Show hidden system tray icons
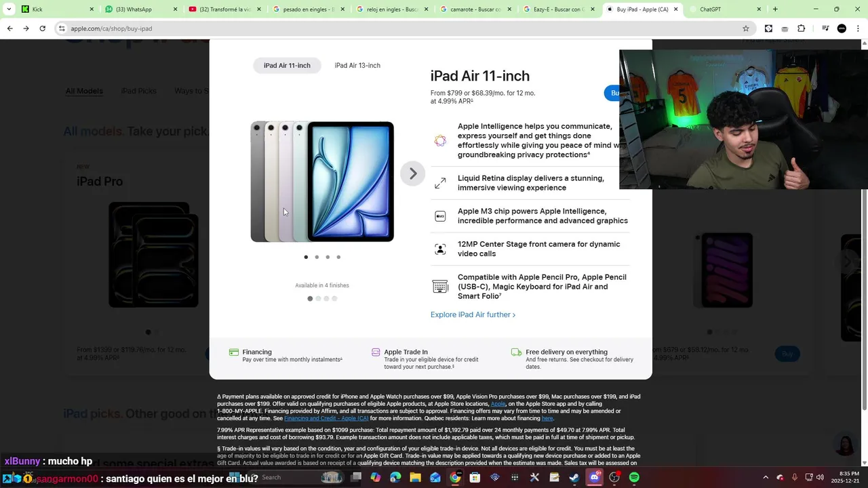Screen dimensions: 868x488 coord(766,477)
